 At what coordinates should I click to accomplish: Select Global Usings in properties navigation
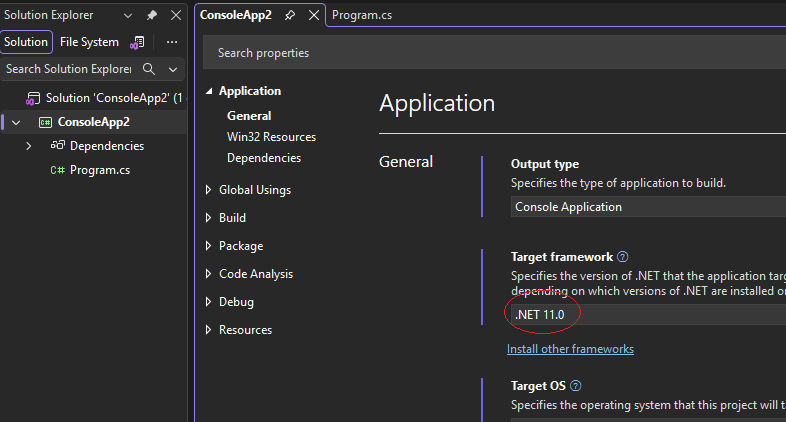click(255, 190)
